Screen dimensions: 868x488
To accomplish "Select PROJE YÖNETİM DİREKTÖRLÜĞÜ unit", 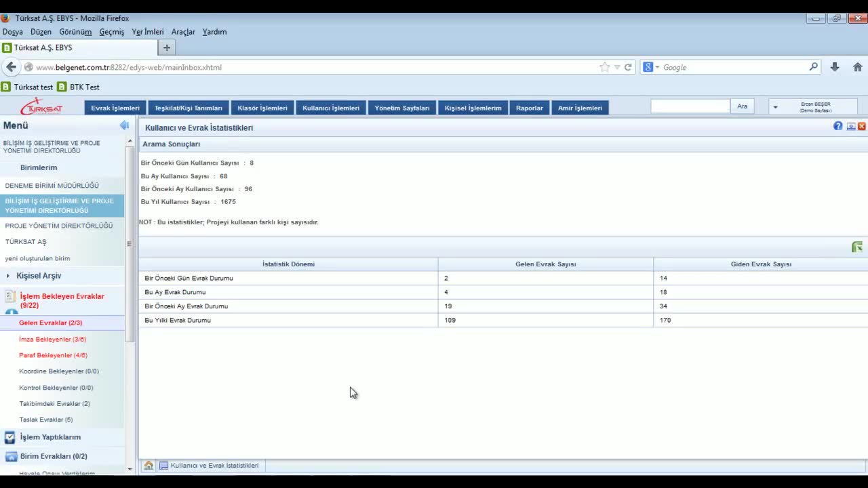I will [59, 226].
